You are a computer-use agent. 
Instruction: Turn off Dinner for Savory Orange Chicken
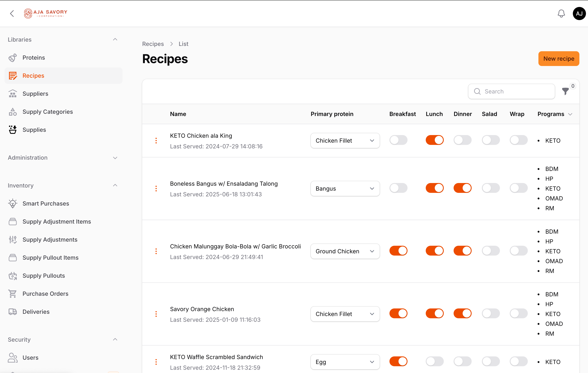coord(462,313)
